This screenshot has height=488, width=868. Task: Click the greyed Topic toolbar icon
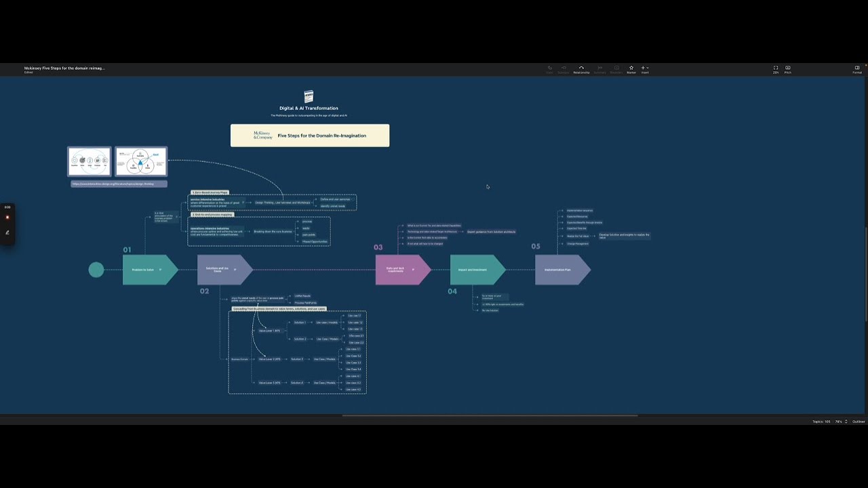coord(549,69)
